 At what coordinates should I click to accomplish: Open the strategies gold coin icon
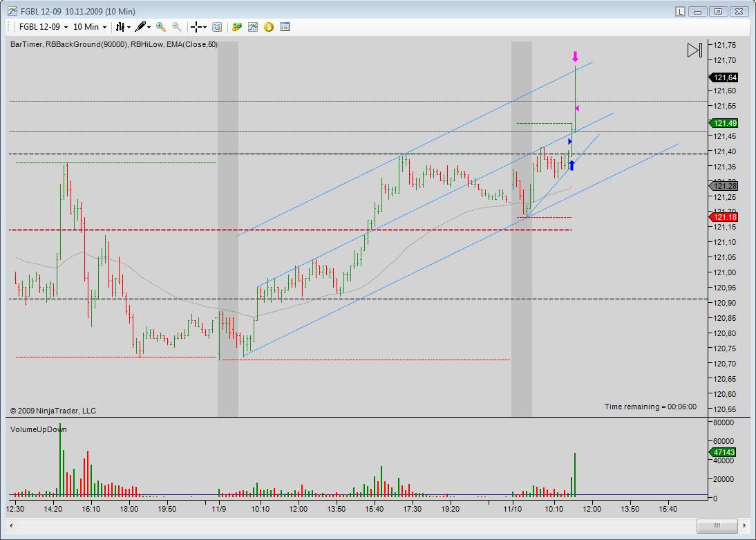tap(269, 27)
